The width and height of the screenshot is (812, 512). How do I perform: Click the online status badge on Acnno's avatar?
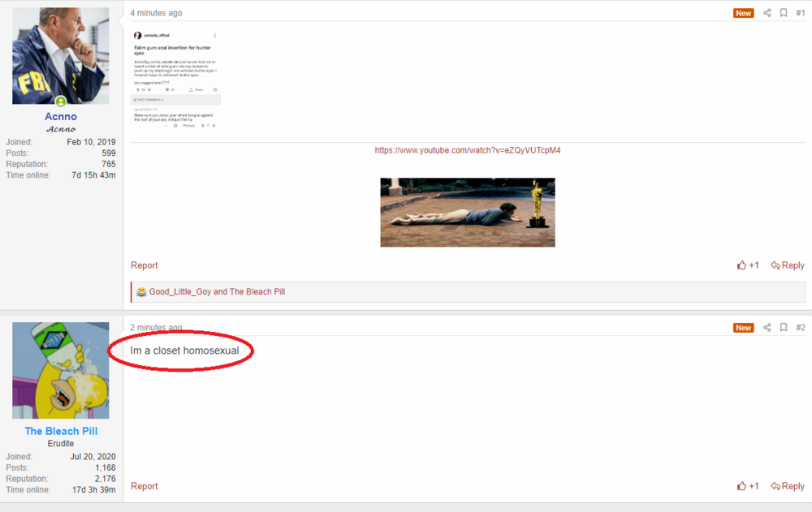click(x=61, y=101)
